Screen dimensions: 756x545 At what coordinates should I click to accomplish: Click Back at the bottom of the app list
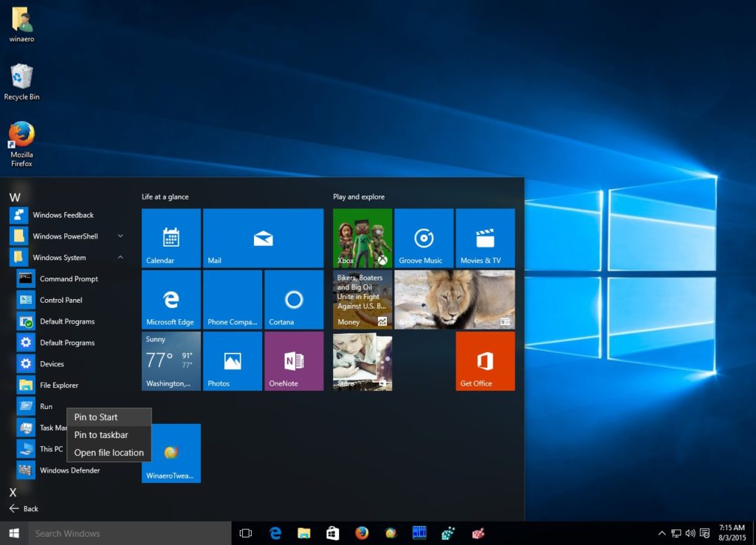tap(24, 509)
